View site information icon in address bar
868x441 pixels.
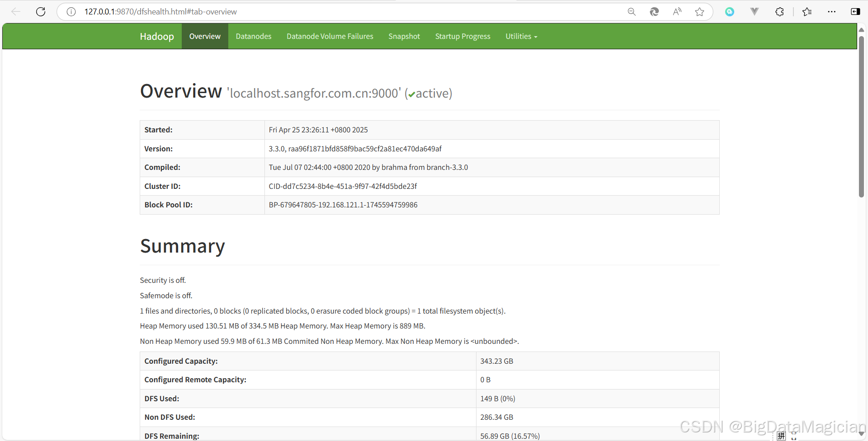[x=71, y=12]
